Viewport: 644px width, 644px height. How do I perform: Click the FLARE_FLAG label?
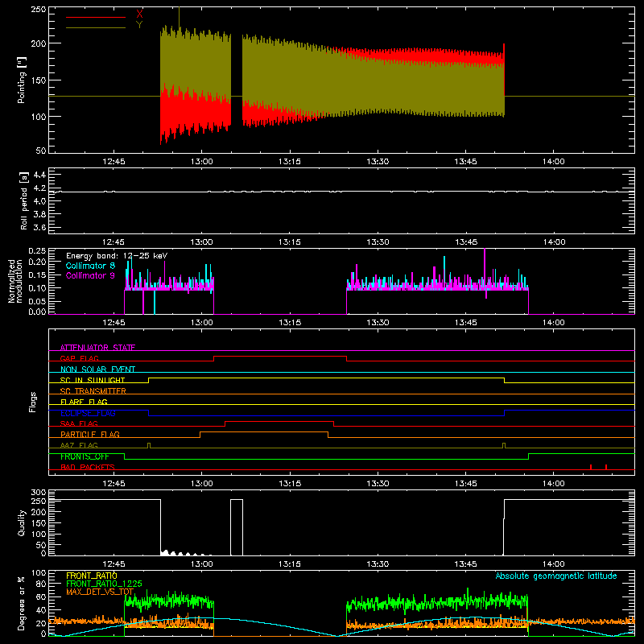(x=84, y=402)
